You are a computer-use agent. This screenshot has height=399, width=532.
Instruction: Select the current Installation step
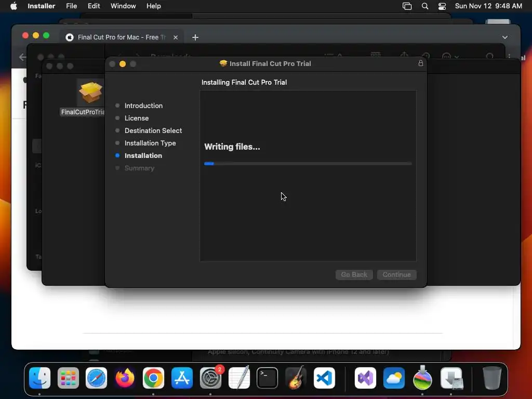click(143, 156)
